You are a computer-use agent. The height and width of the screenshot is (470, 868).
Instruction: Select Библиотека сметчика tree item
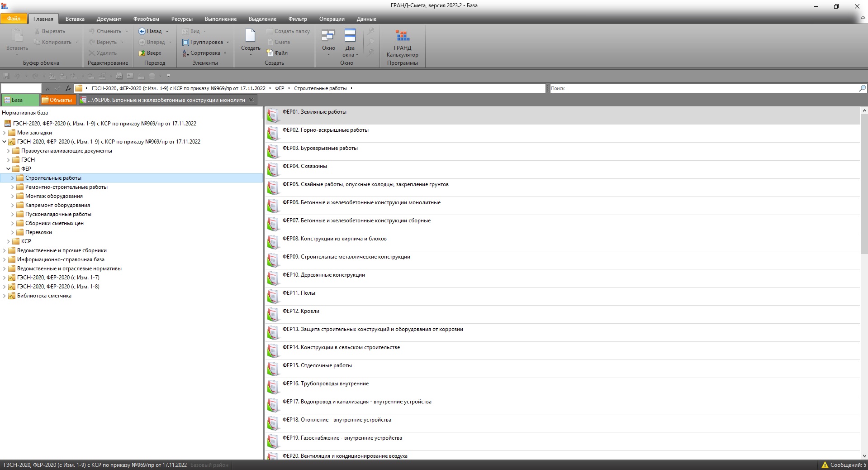[44, 296]
